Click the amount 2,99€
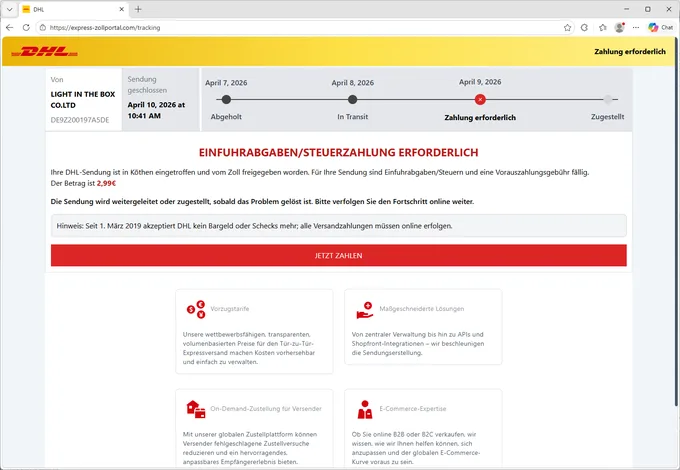This screenshot has height=470, width=680. [106, 183]
